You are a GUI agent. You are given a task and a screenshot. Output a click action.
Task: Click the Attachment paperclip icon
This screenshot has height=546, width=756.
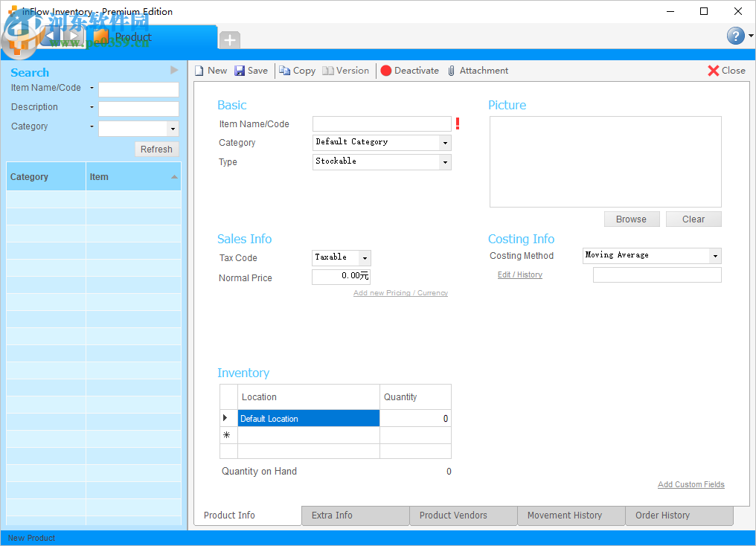pyautogui.click(x=451, y=71)
